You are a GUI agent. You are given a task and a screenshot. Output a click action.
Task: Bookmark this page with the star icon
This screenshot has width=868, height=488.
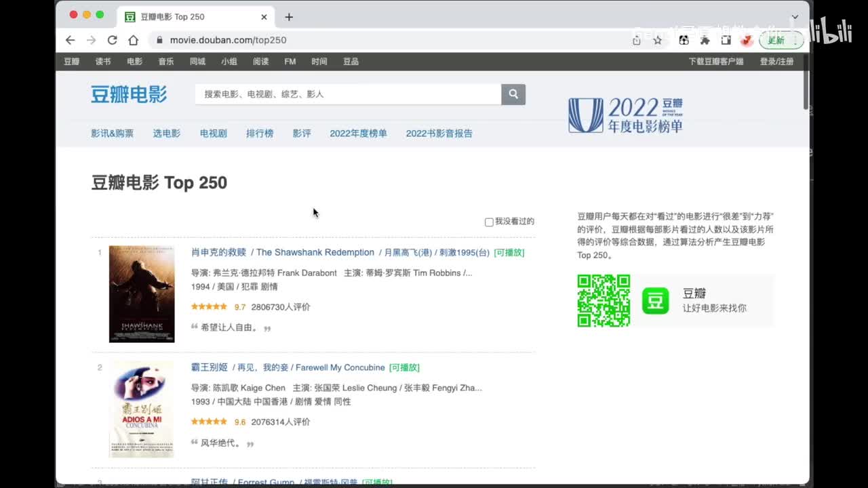pyautogui.click(x=657, y=40)
